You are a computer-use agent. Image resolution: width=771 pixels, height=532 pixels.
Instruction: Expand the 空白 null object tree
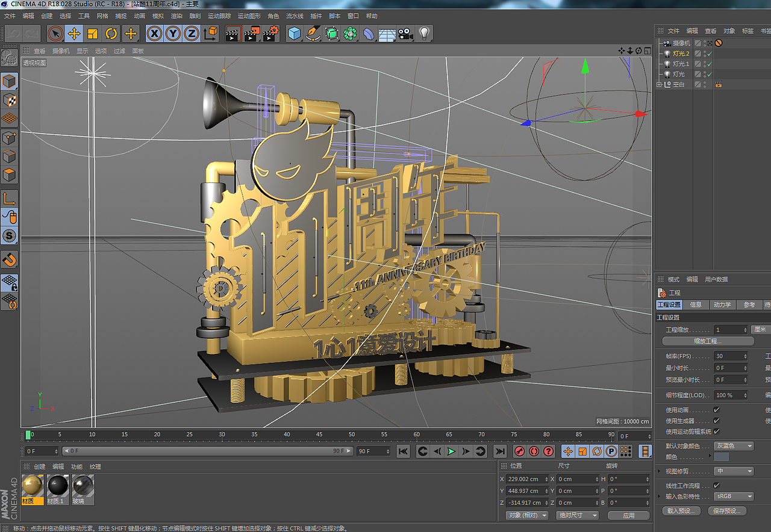(x=659, y=85)
